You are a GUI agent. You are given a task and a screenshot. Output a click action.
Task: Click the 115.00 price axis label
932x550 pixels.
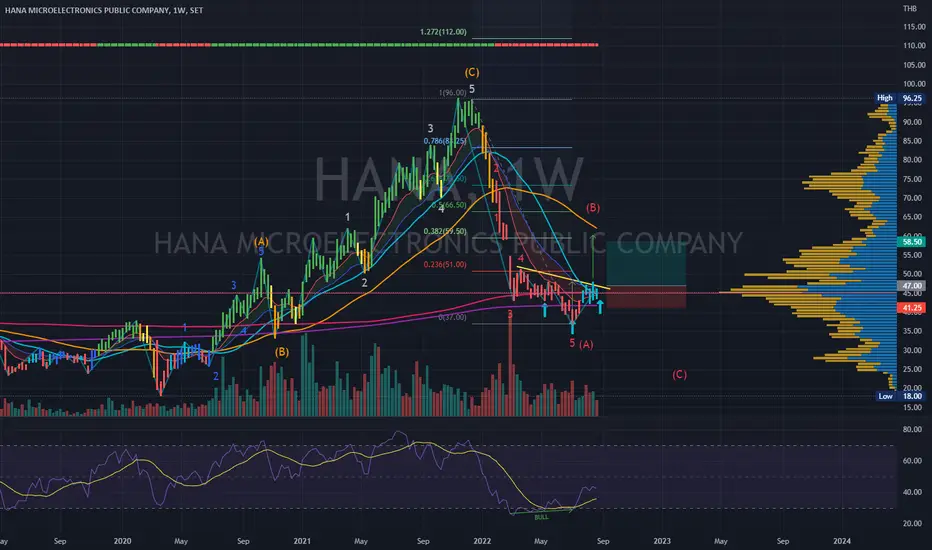914,27
